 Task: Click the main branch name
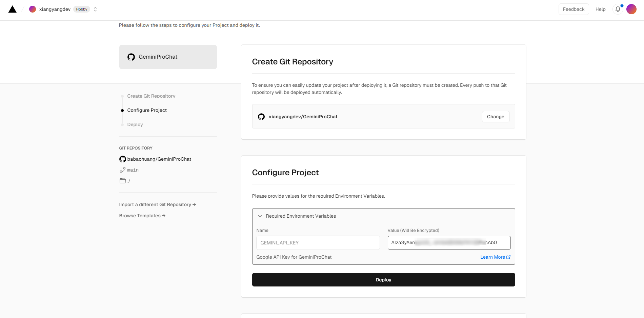coord(133,170)
